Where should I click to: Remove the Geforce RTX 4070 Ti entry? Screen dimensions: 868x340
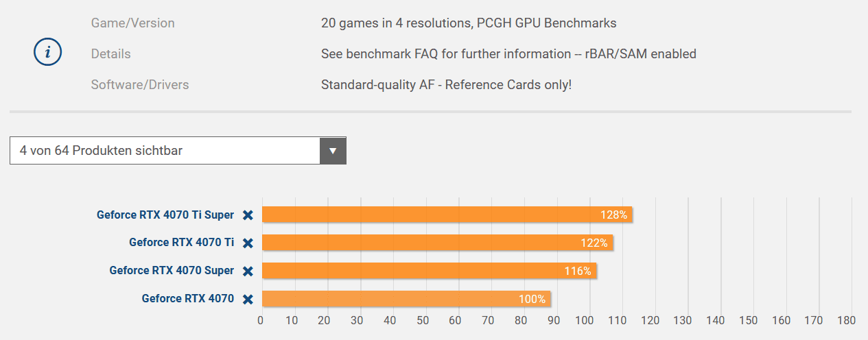248,243
